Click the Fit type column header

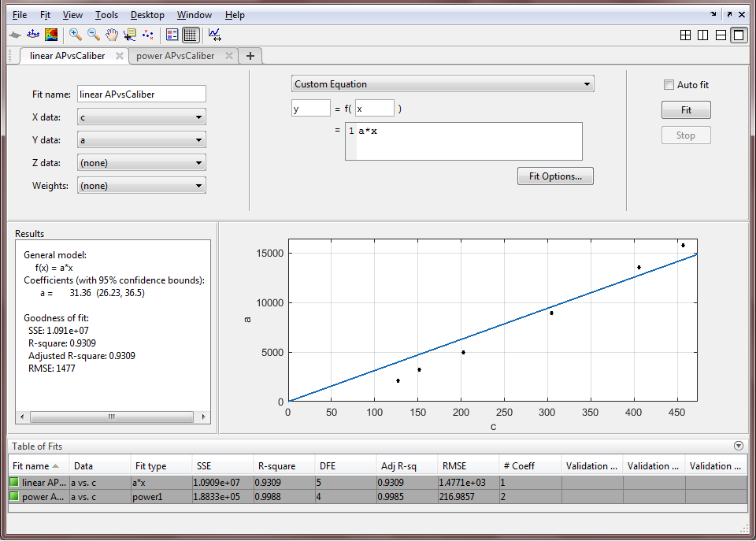[161, 465]
